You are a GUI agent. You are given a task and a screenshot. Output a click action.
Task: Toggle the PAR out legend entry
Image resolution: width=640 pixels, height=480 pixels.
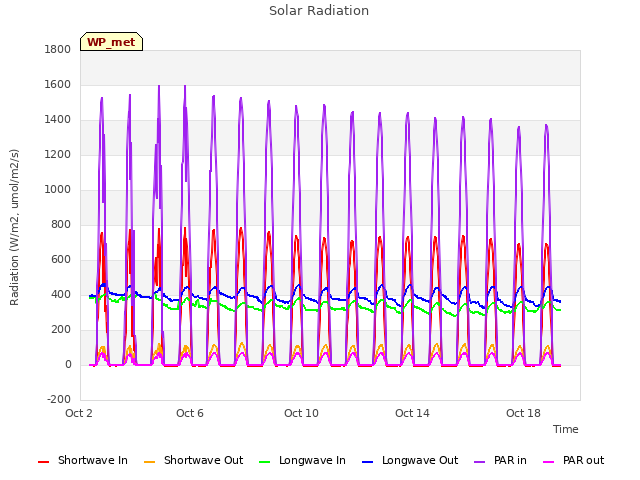tap(573, 460)
